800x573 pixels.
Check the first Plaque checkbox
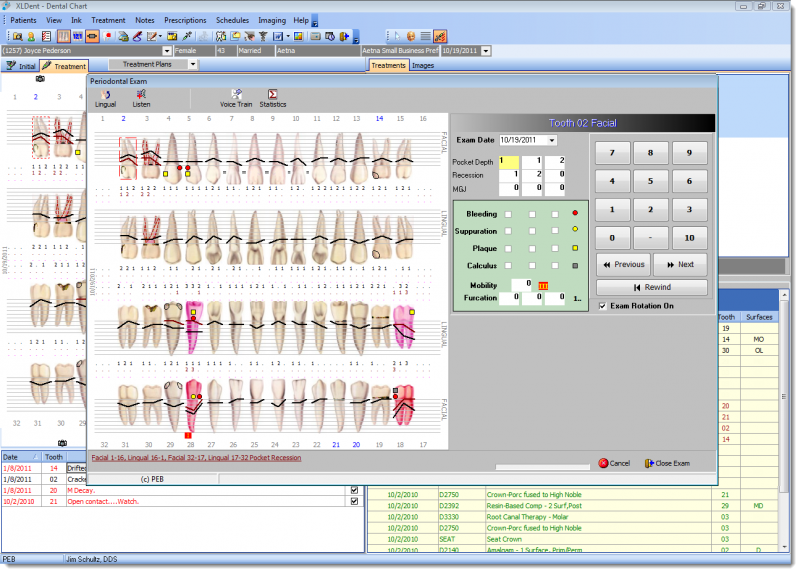508,248
